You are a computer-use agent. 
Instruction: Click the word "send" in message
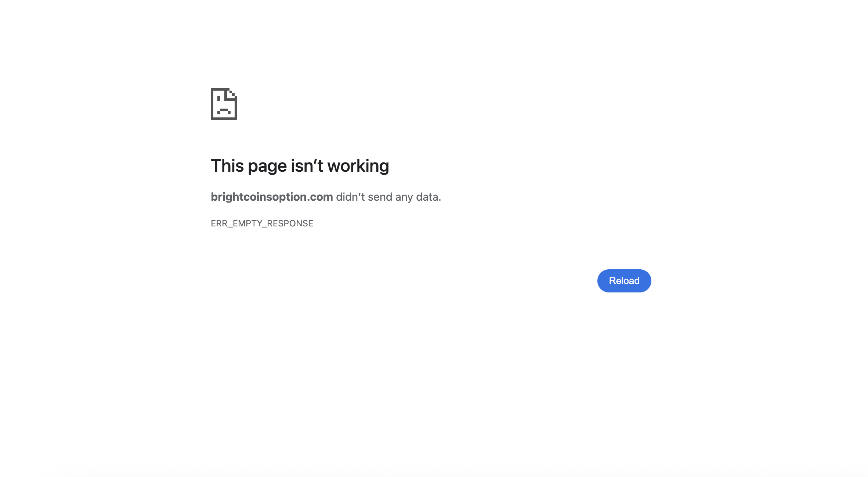(380, 197)
